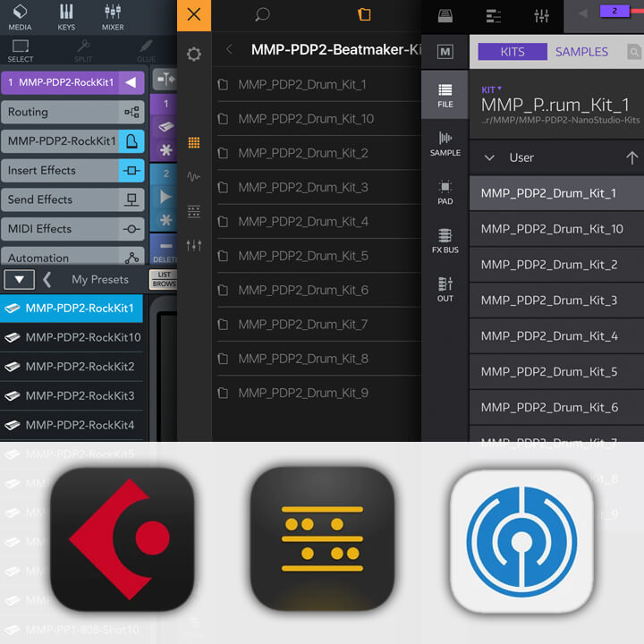This screenshot has height=644, width=644.
Task: Select the orange files tab icon
Action: tap(364, 14)
